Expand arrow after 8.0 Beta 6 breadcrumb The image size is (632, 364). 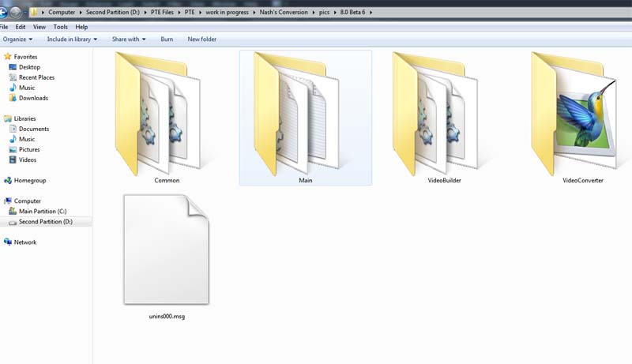tap(371, 13)
